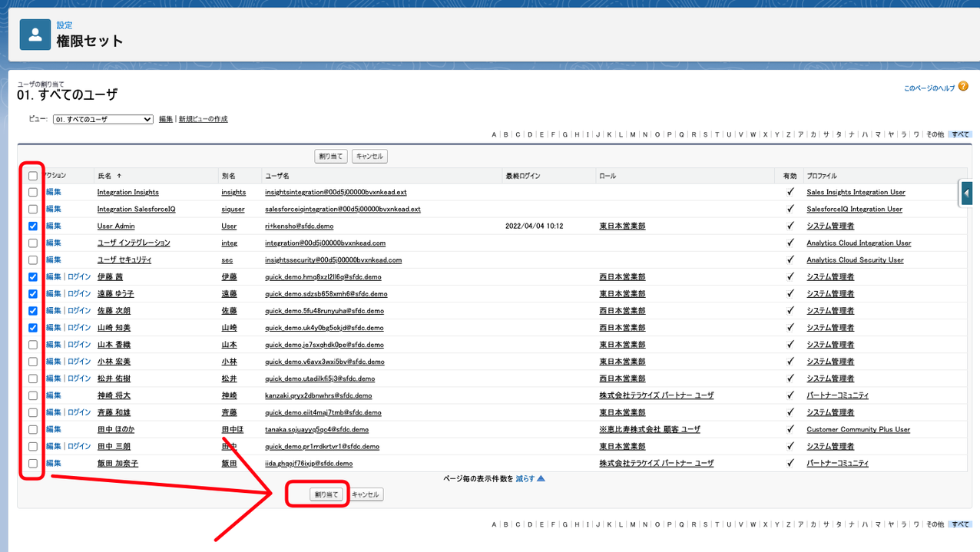The image size is (980, 552).
Task: Open Analytics Cloud Security User profile link
Action: point(855,259)
